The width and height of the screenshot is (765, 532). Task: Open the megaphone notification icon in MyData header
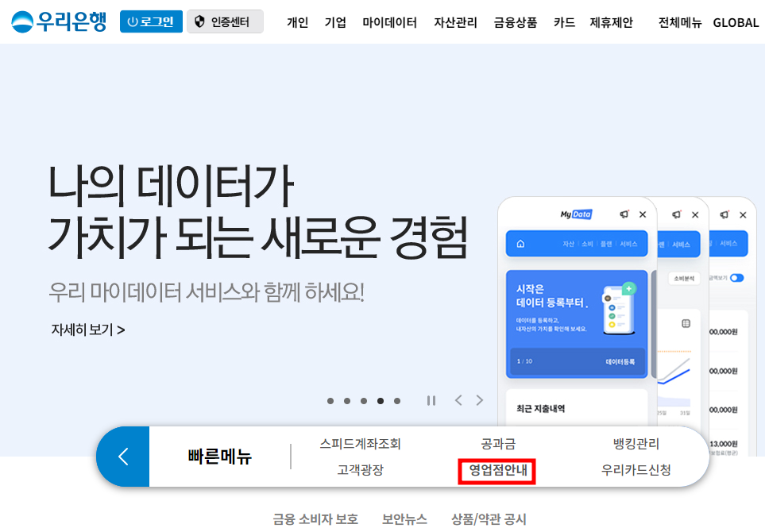pos(624,214)
